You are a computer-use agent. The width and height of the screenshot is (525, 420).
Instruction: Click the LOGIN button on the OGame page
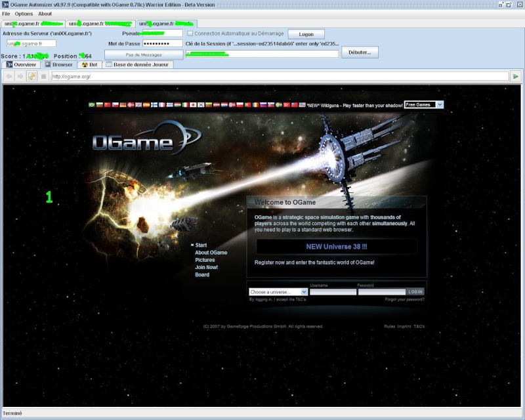pyautogui.click(x=415, y=292)
